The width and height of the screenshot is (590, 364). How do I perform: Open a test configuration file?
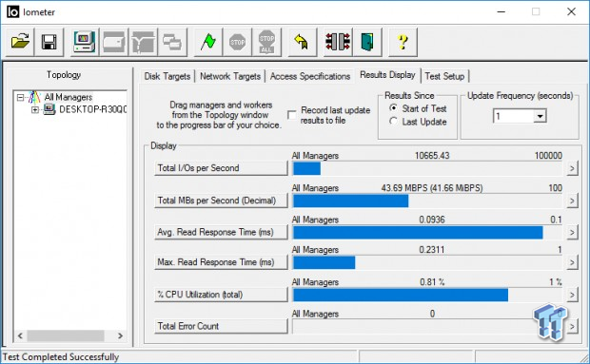[20, 42]
